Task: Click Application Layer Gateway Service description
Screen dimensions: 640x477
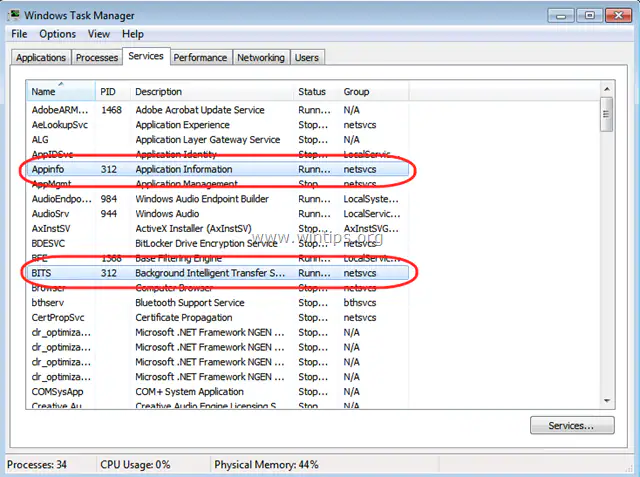Action: [x=208, y=140]
